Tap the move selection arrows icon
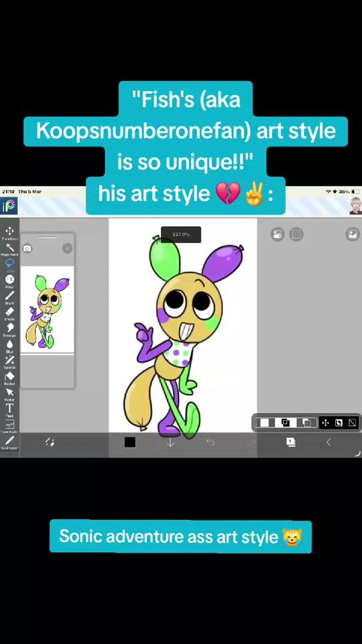Image resolution: width=362 pixels, height=644 pixels. [x=326, y=423]
